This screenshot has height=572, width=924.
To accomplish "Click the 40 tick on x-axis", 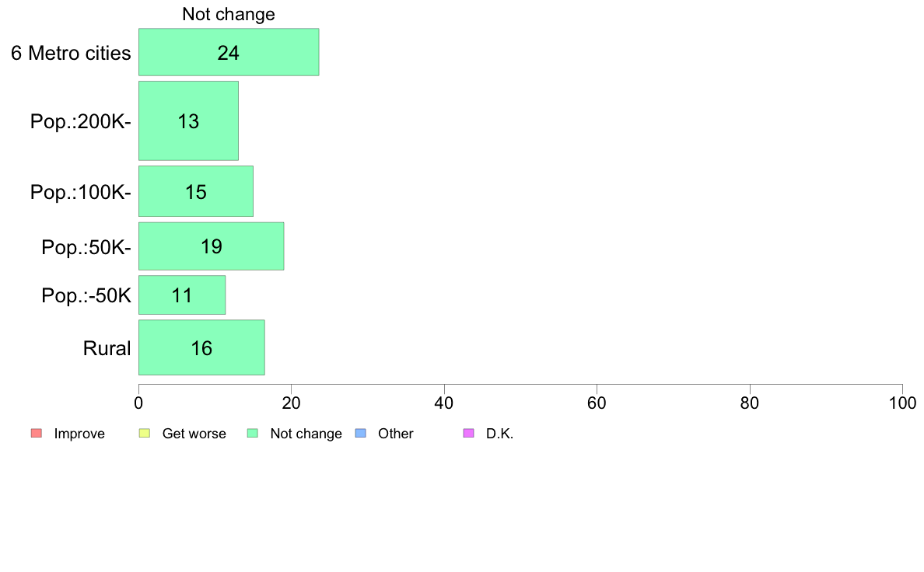I will click(x=444, y=403).
